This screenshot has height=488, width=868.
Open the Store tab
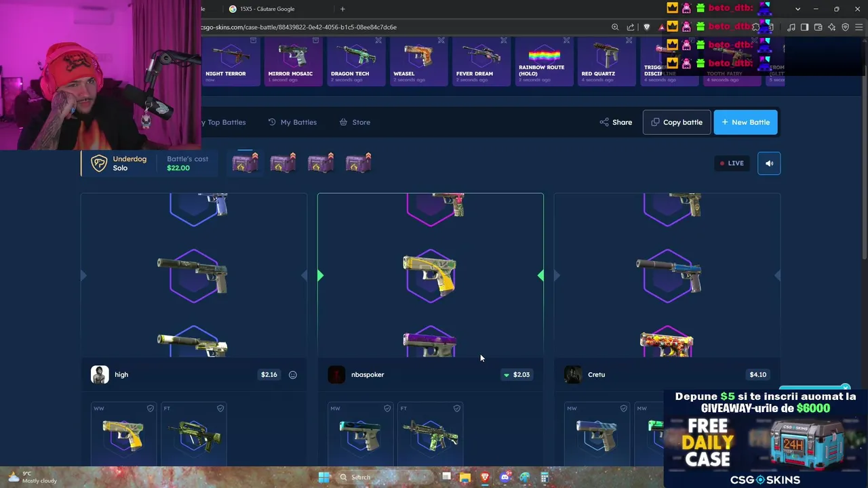pyautogui.click(x=355, y=122)
